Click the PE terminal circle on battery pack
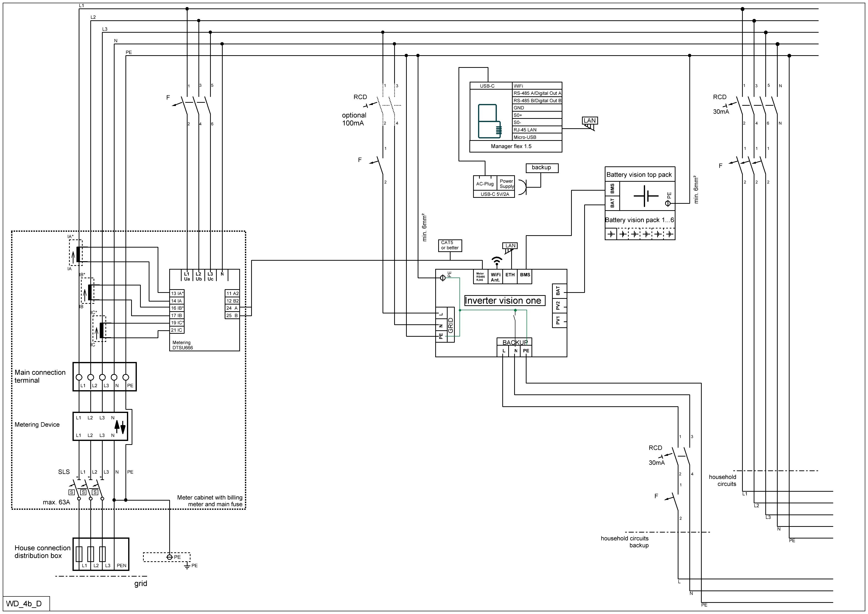The width and height of the screenshot is (868, 614). pyautogui.click(x=668, y=204)
